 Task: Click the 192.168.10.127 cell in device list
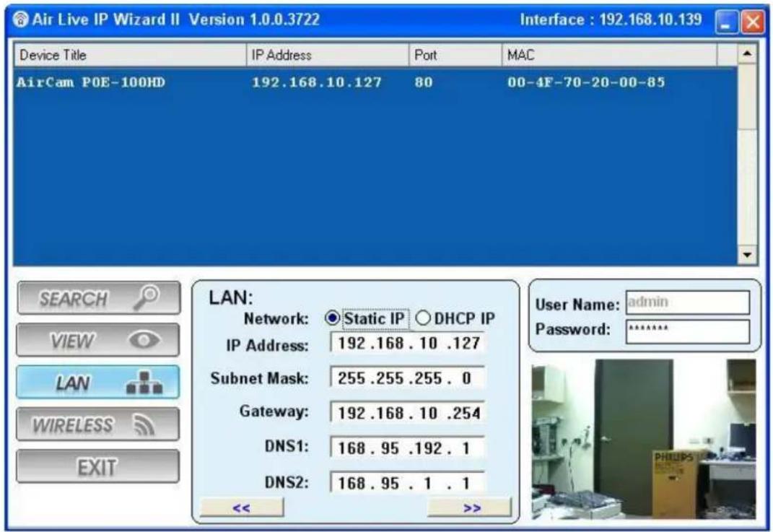(x=317, y=82)
